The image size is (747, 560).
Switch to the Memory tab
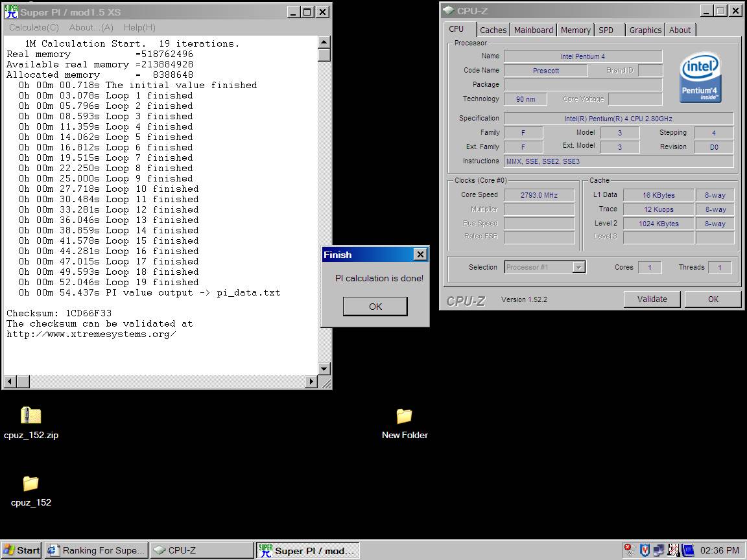tap(576, 30)
